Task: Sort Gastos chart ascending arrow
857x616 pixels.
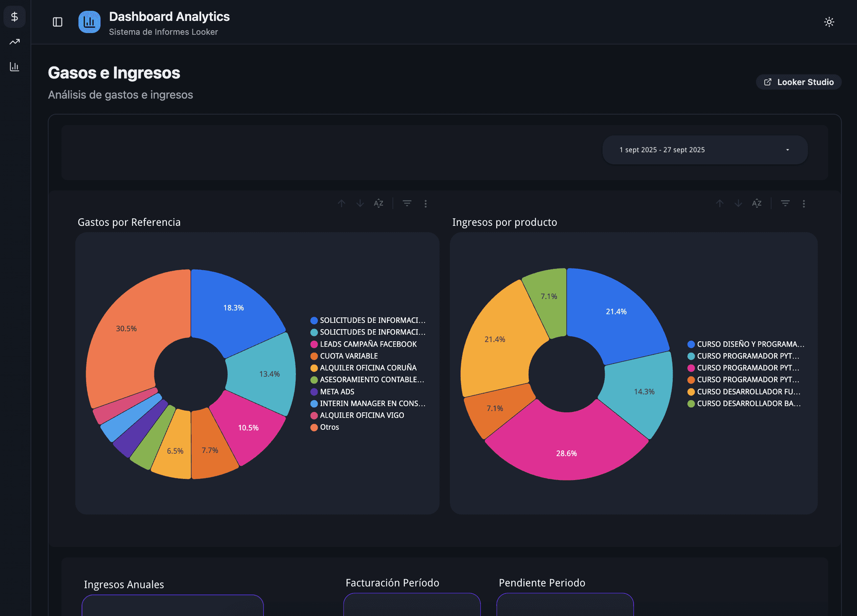Action: coord(341,204)
